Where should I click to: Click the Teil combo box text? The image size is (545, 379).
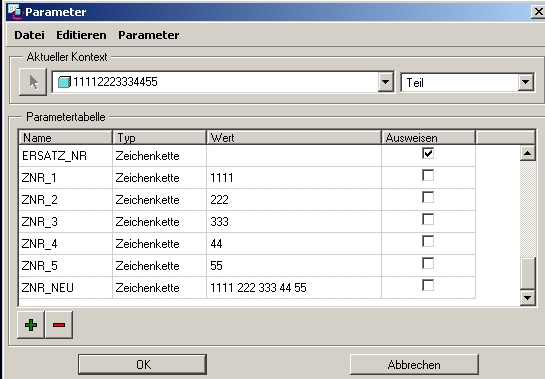(x=415, y=83)
